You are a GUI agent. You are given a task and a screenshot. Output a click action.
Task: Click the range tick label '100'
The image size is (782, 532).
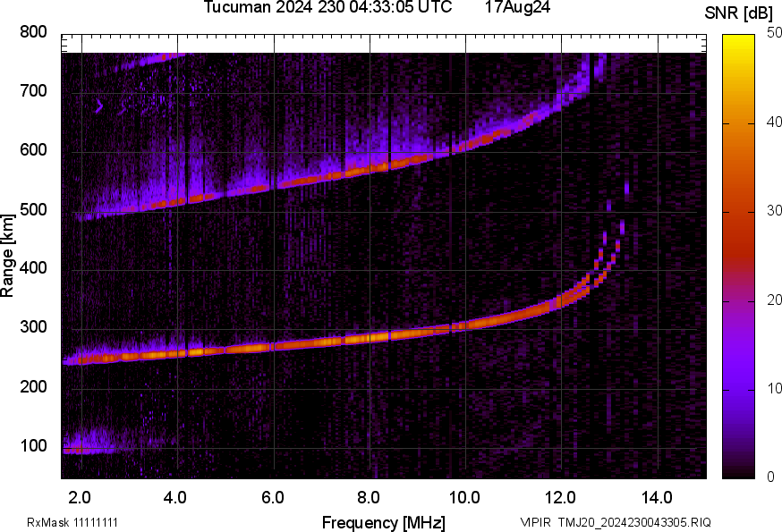point(33,446)
